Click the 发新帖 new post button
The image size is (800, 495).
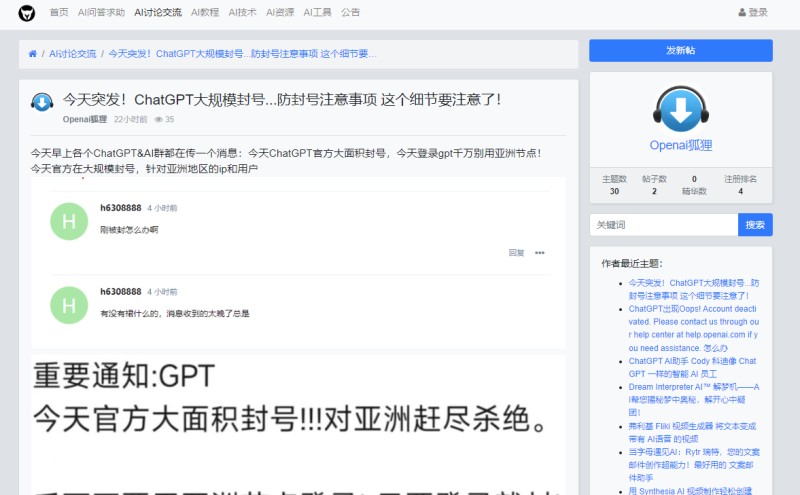pos(681,51)
